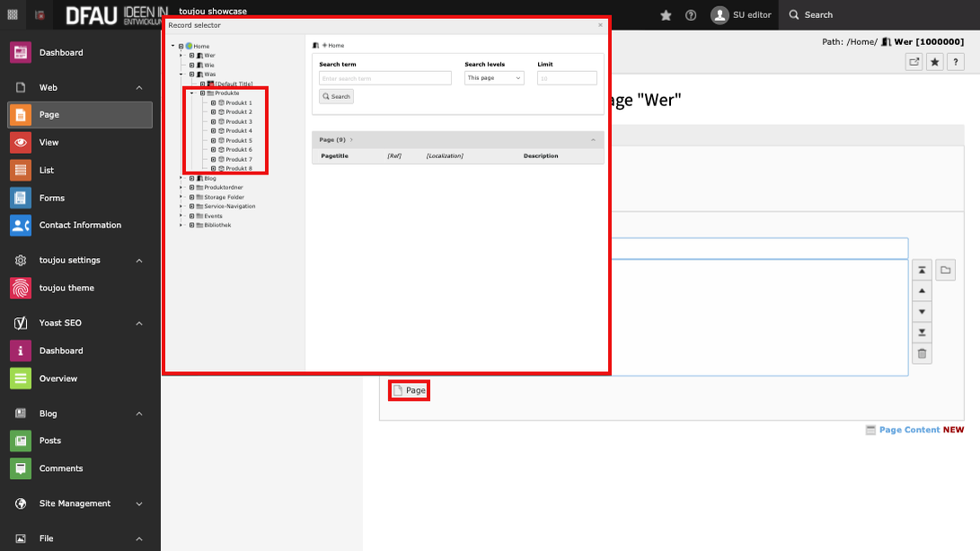The width and height of the screenshot is (980, 551).
Task: Open bookmarks star in top bar
Action: point(666,15)
